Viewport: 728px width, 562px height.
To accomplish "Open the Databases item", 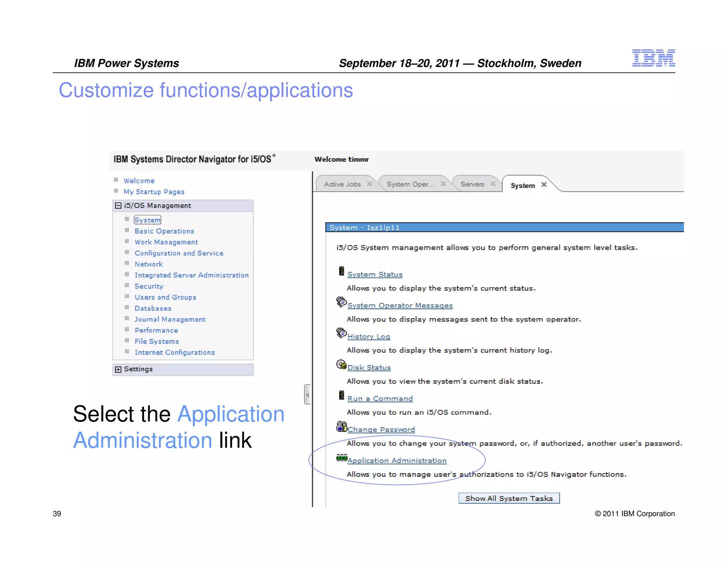I will point(153,308).
